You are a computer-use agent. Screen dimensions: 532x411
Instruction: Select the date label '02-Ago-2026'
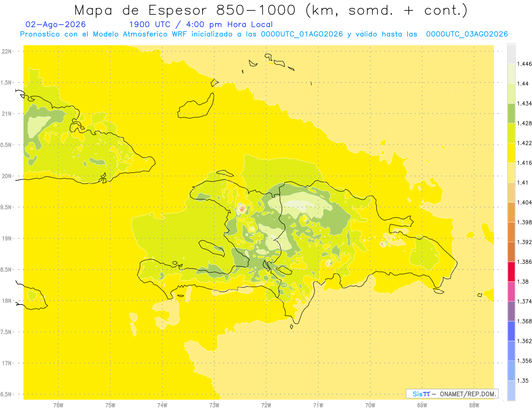[x=56, y=24]
